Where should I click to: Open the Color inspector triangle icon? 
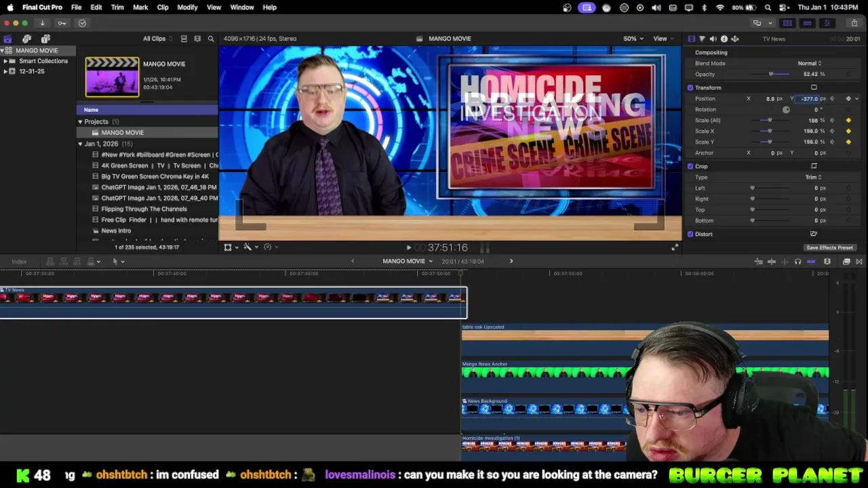pyautogui.click(x=702, y=39)
